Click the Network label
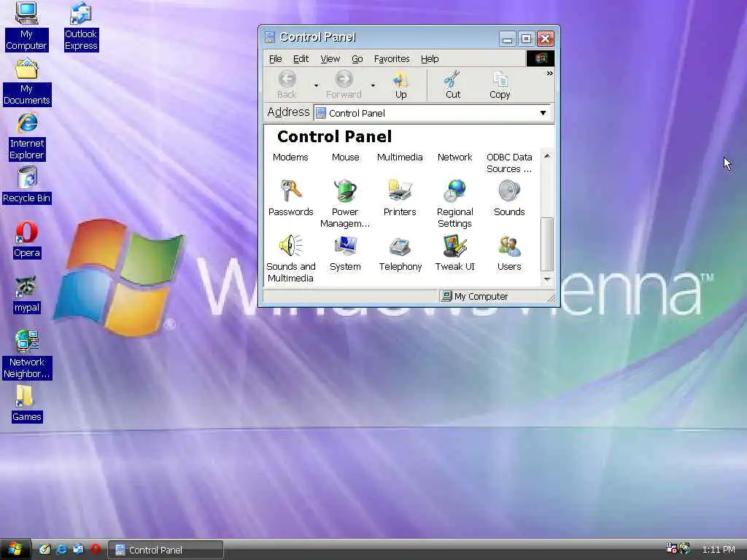The width and height of the screenshot is (747, 560). tap(455, 157)
